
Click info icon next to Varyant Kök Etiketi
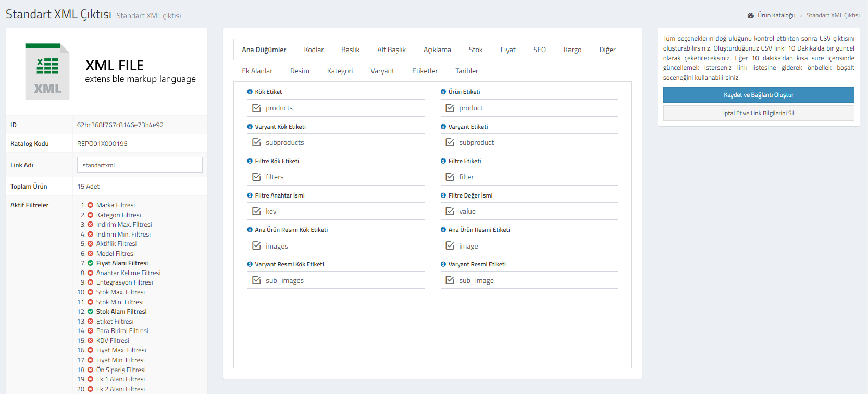point(250,127)
